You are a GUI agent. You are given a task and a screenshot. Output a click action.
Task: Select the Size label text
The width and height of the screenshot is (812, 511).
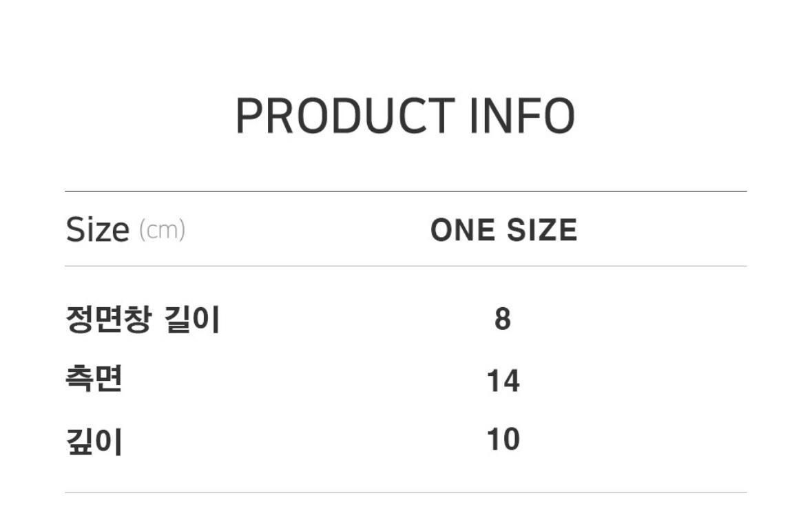(x=97, y=229)
